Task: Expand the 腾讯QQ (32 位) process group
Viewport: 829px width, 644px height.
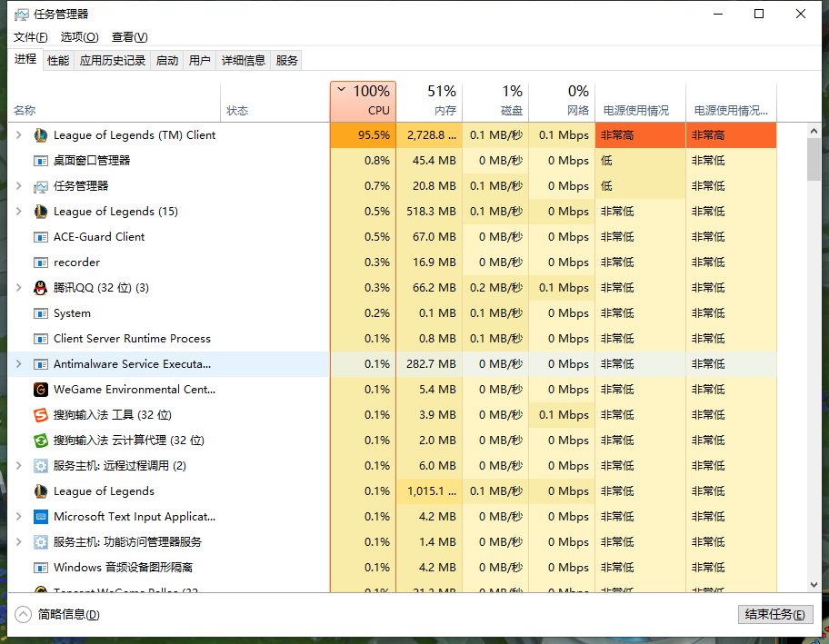Action: point(19,288)
